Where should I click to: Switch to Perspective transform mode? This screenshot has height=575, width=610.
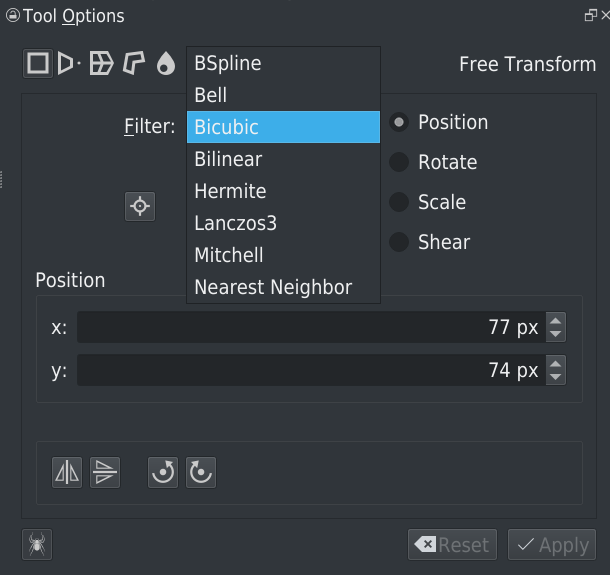pyautogui.click(x=69, y=64)
